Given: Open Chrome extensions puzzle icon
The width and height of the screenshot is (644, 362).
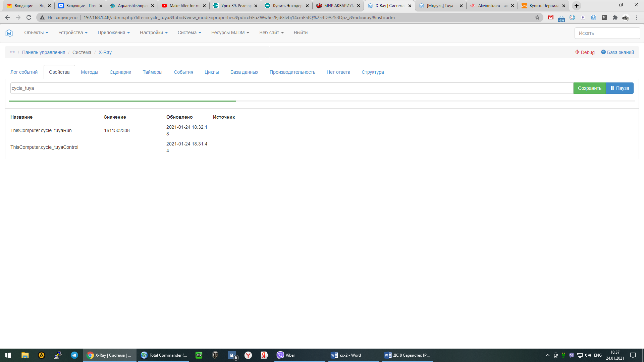Looking at the screenshot, I should coord(615,17).
